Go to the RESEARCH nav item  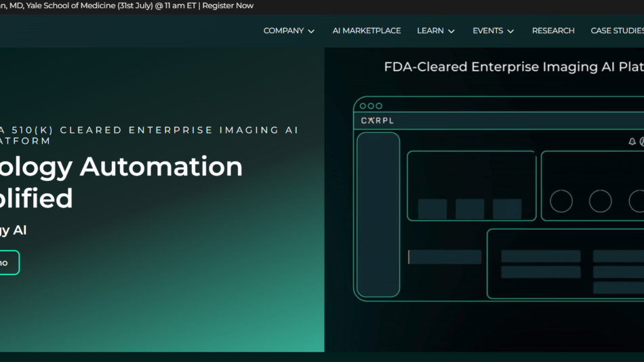point(553,31)
